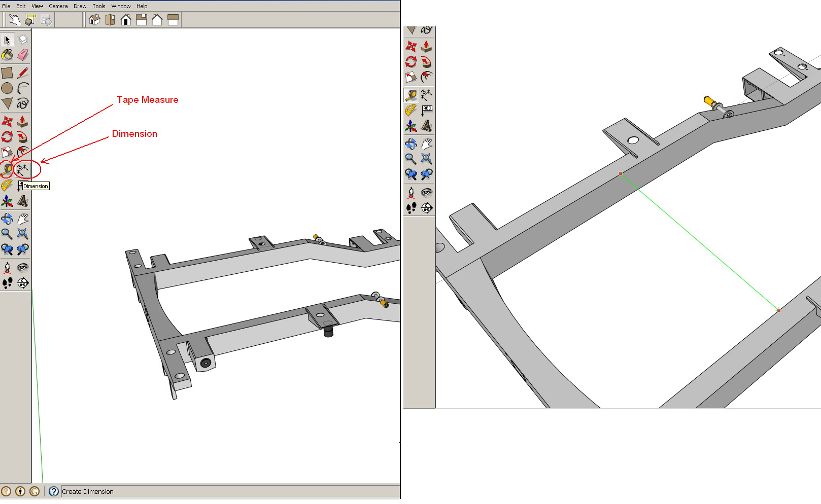Open the Draw menu

[x=80, y=6]
